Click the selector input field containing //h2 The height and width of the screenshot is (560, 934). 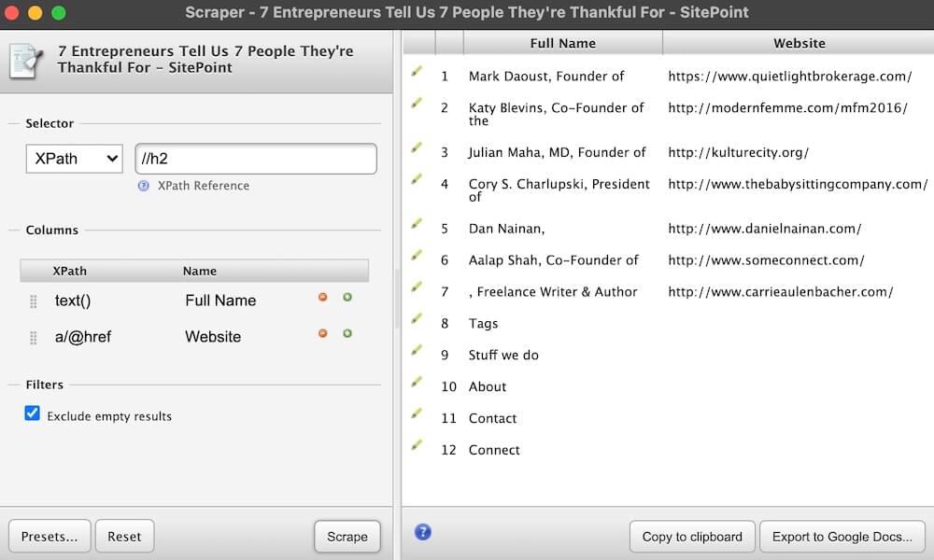click(x=256, y=159)
